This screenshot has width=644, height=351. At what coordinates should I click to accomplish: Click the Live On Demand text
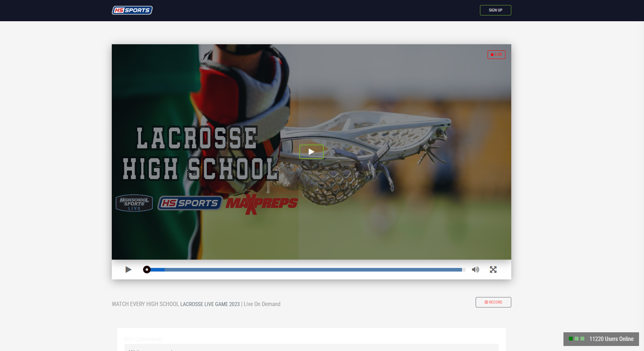tap(262, 304)
